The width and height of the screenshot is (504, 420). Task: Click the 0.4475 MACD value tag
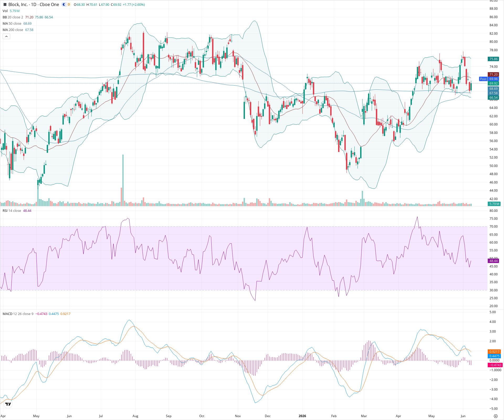pos(494,356)
